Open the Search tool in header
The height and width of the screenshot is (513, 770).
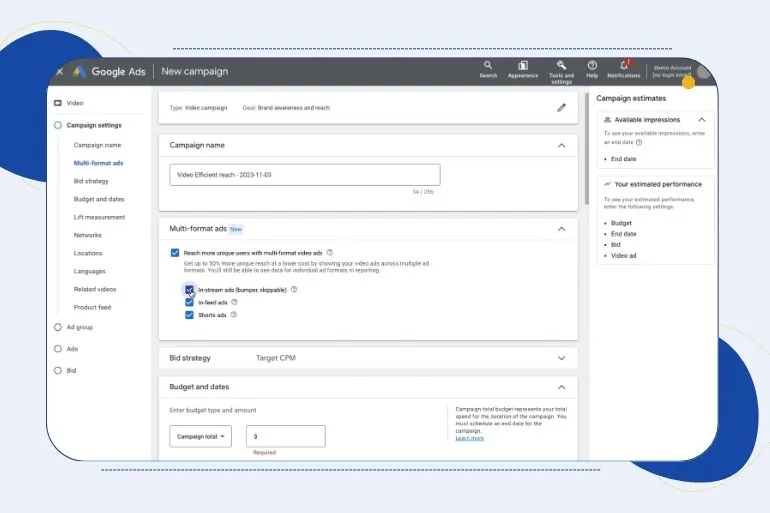click(488, 70)
